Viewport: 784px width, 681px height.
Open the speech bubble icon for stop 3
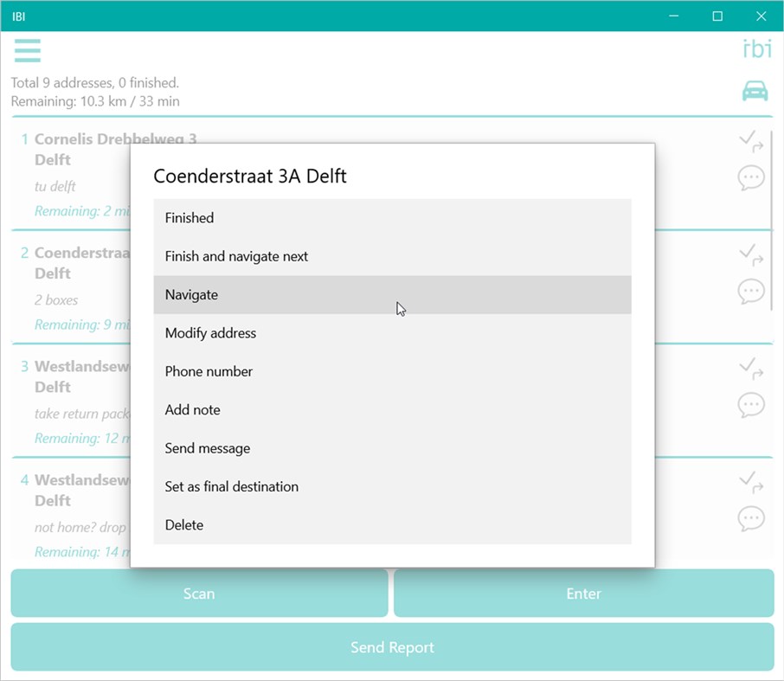(x=751, y=404)
